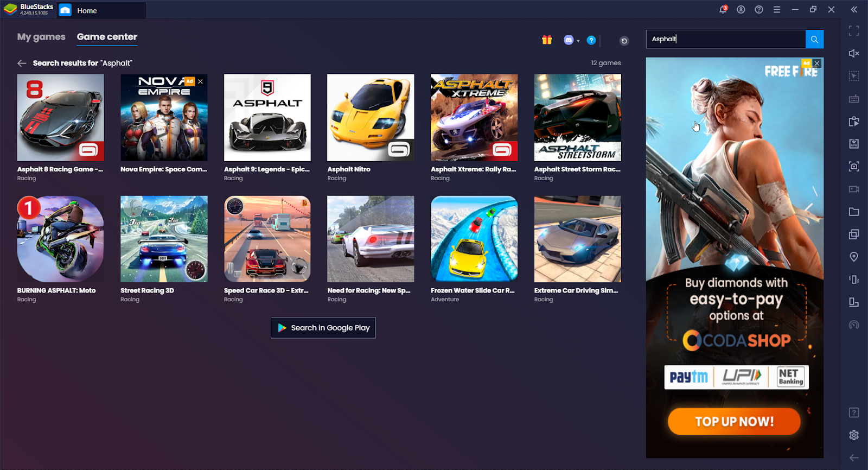
Task: Open Asphalt Xtreme Rally Racing thumbnail
Action: tap(474, 117)
